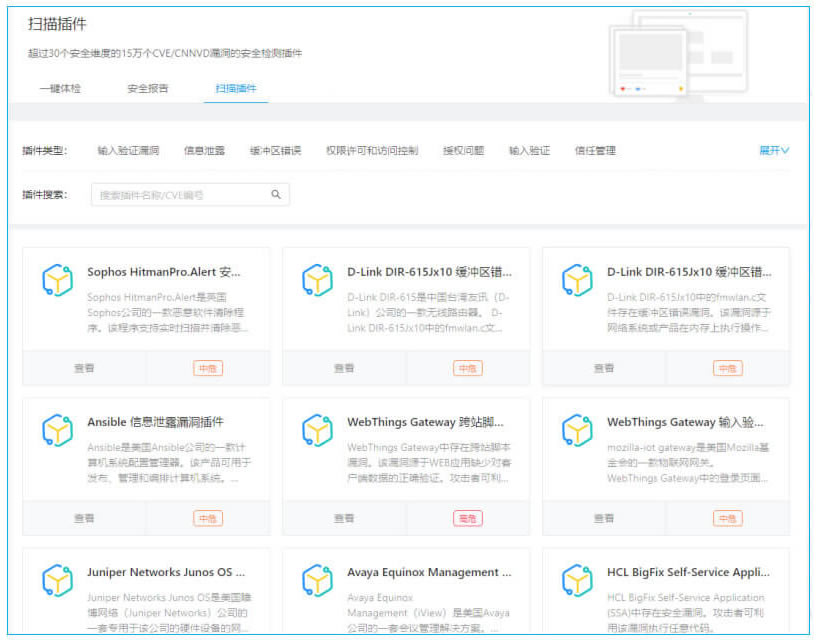This screenshot has height=640, width=816.
Task: Click the cube icon of Sophos HitmanPro.Alert plugin
Action: pos(58,280)
